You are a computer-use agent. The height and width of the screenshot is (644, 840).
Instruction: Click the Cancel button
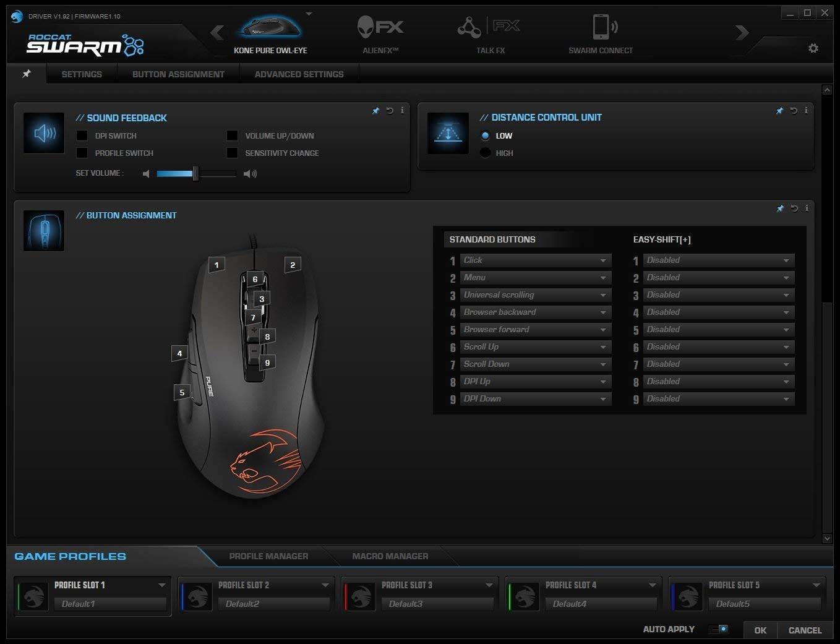[x=804, y=630]
